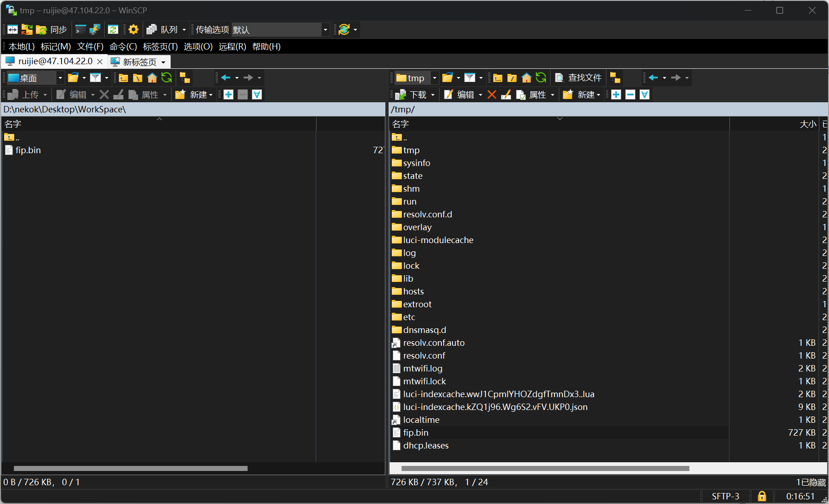
Task: Open the remote tmp directory dropdown
Action: pyautogui.click(x=434, y=78)
